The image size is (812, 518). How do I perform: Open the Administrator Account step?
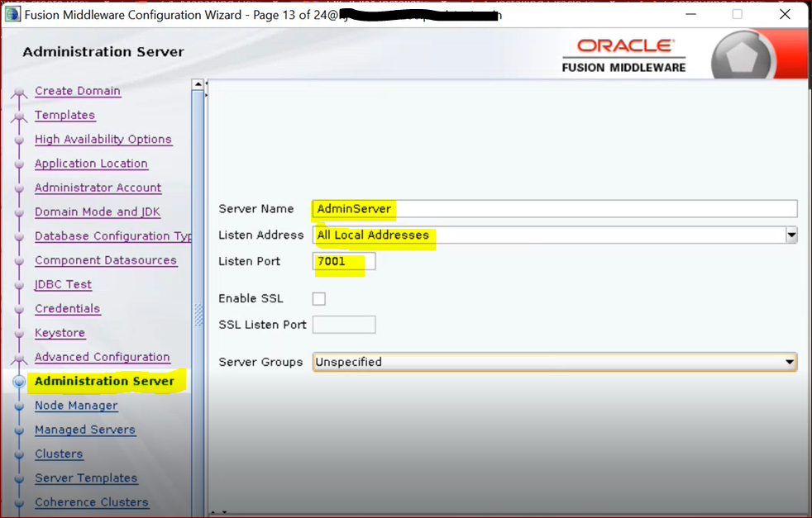(98, 188)
